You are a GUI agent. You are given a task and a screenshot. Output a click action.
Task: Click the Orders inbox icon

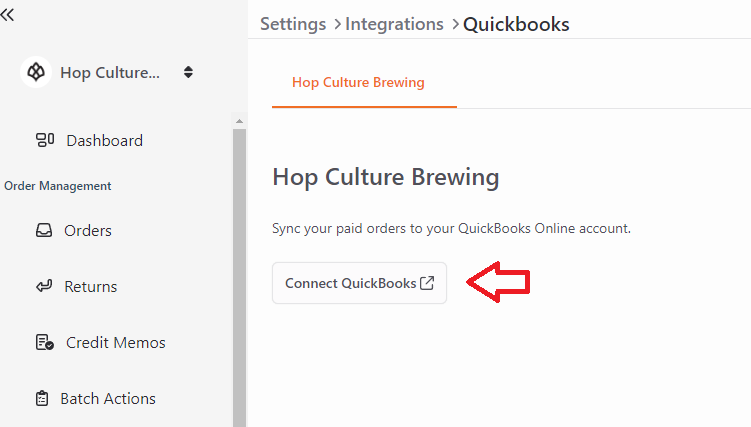tap(44, 230)
